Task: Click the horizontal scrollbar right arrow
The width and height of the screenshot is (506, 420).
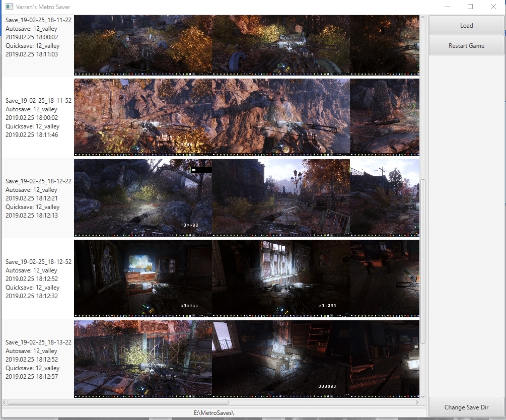Action: 417,402
